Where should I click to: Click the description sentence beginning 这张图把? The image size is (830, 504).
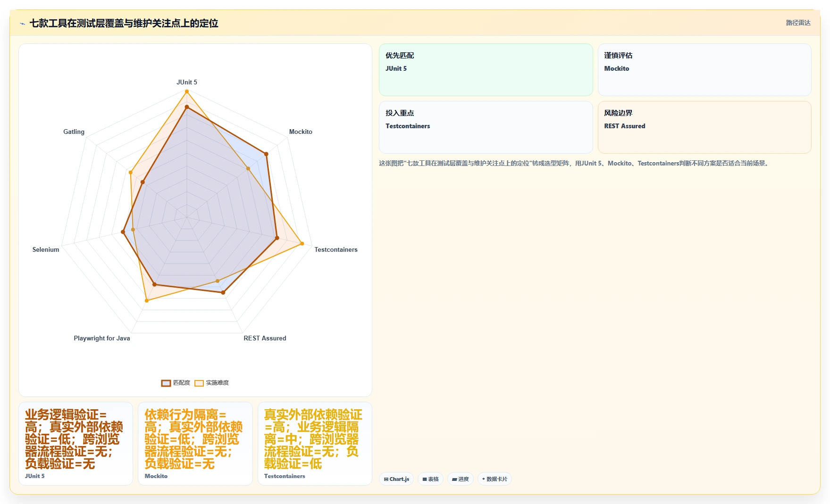575,164
